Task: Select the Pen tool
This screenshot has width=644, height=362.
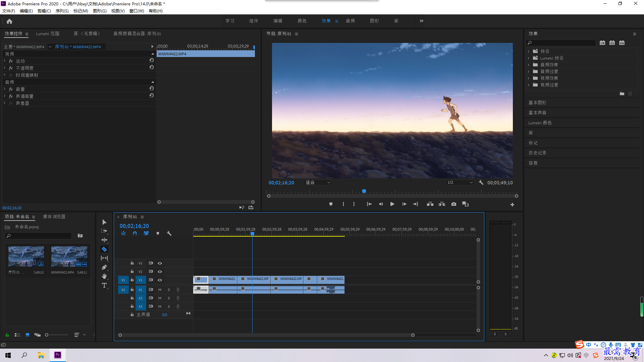Action: pyautogui.click(x=104, y=267)
